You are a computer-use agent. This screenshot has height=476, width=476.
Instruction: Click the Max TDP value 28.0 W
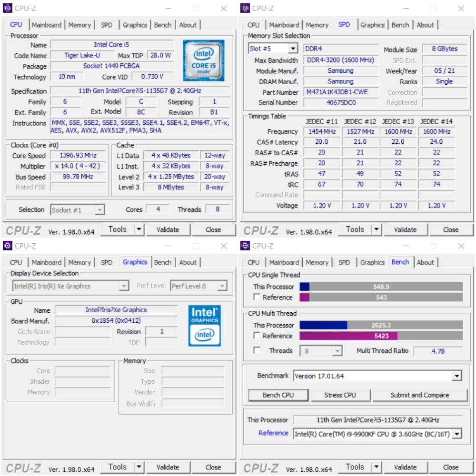coord(160,55)
